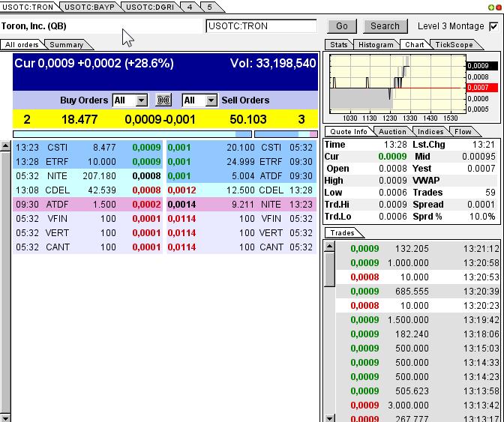Select the VFIN buy order row

coord(88,219)
